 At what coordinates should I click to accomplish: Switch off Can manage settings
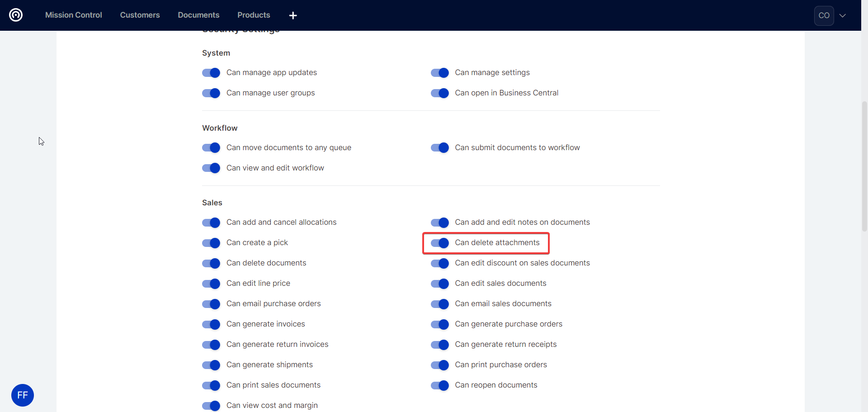439,73
